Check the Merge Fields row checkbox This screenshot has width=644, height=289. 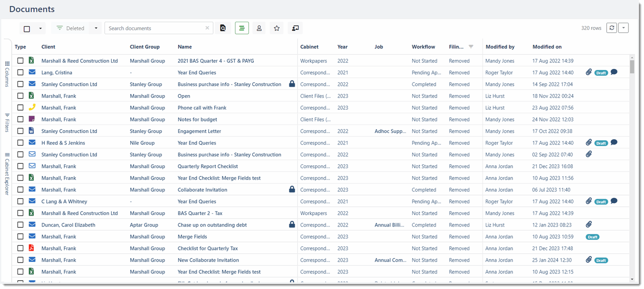pos(20,237)
